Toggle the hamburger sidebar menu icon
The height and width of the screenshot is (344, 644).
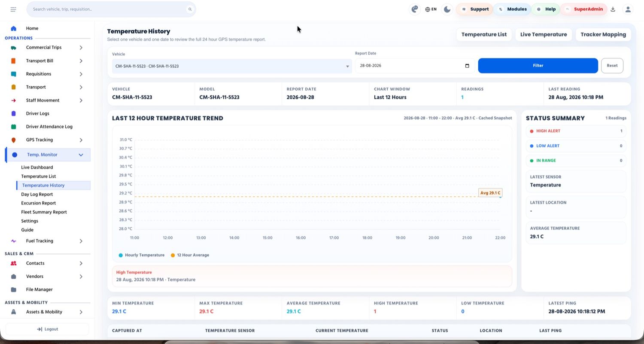point(13,9)
